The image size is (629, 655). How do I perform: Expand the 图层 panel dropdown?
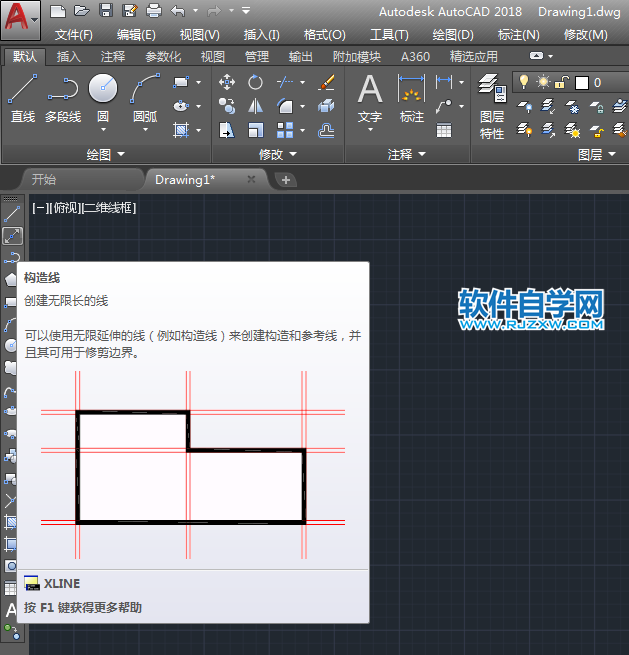pos(597,155)
